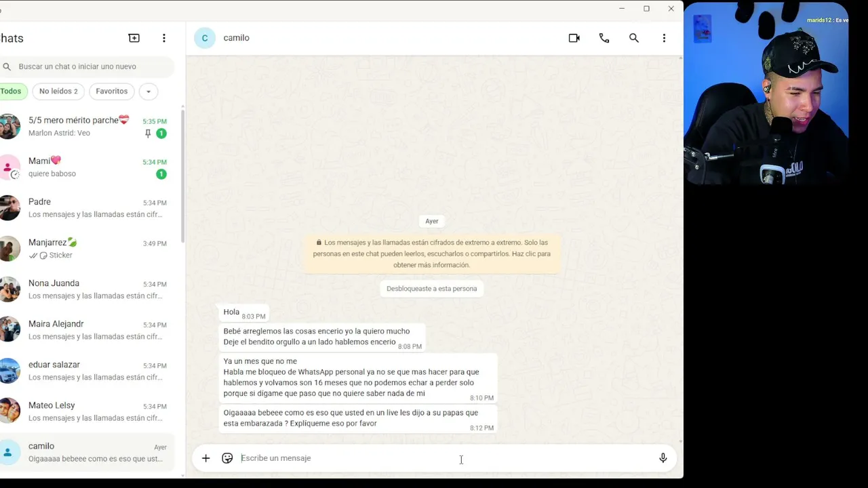Focus the Escribe un mensaje text box
The image size is (868, 488).
(444, 458)
